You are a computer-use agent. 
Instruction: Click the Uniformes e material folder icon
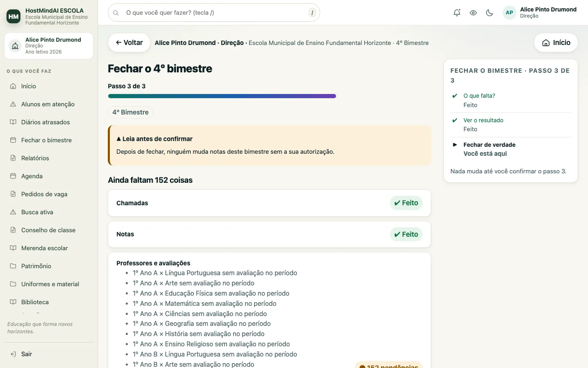click(x=13, y=284)
